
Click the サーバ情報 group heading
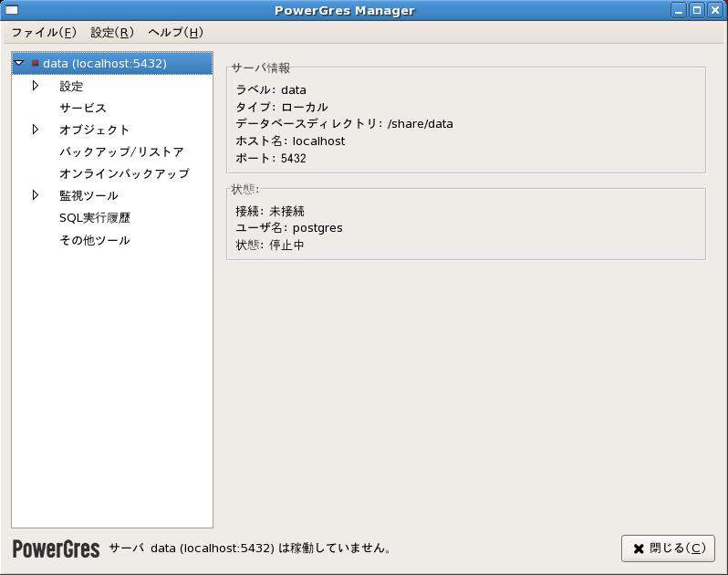261,68
